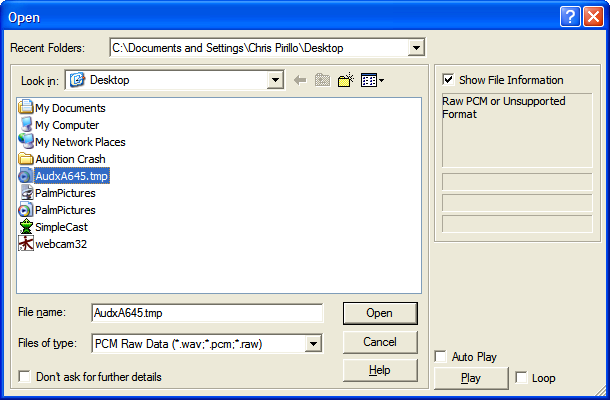Create a new folder icon
This screenshot has height=400, width=610.
pyautogui.click(x=345, y=80)
